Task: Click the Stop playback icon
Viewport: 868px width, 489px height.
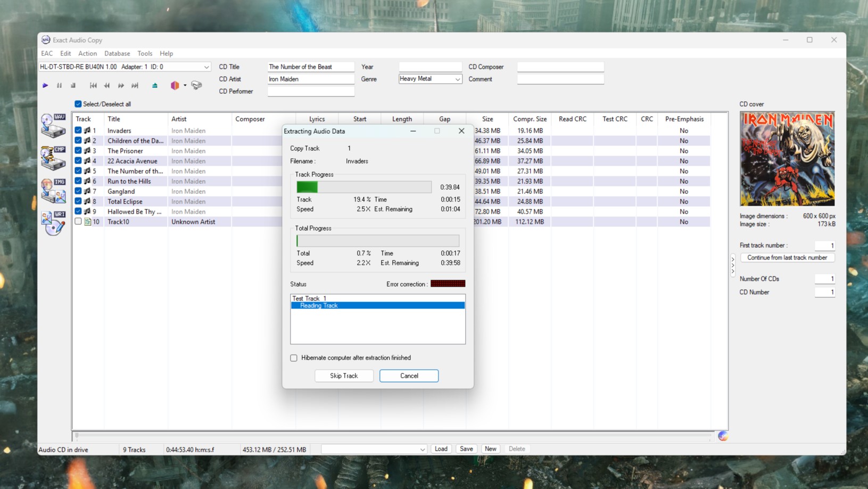Action: point(73,85)
